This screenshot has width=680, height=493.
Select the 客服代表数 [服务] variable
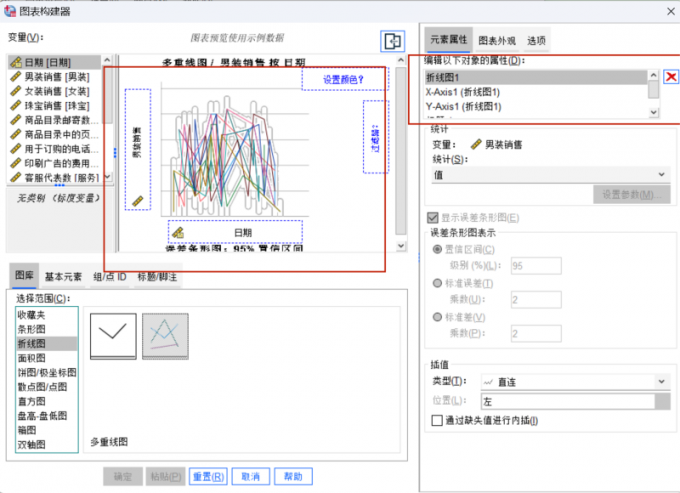click(x=55, y=177)
